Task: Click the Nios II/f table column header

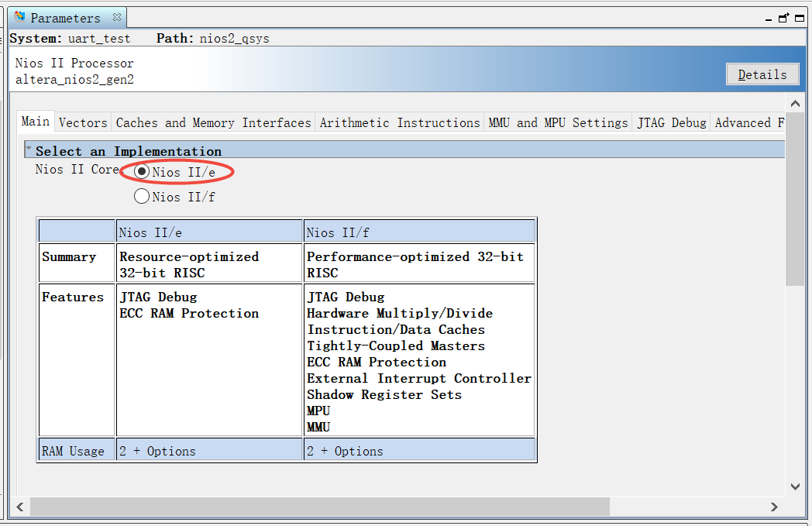Action: pos(419,232)
